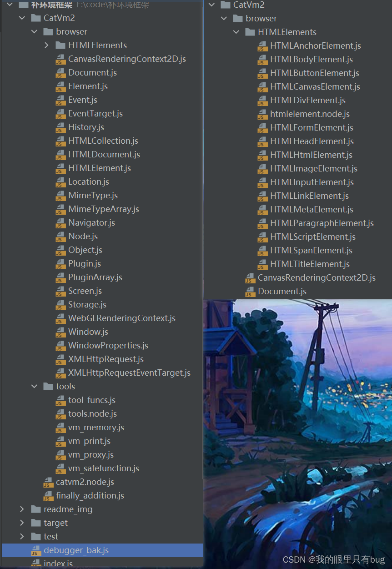This screenshot has height=569, width=392.
Task: Open HTMLImageElement.js file
Action: click(314, 169)
